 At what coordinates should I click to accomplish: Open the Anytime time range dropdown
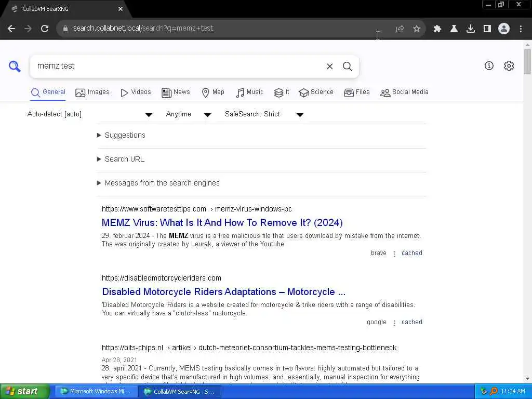click(188, 114)
